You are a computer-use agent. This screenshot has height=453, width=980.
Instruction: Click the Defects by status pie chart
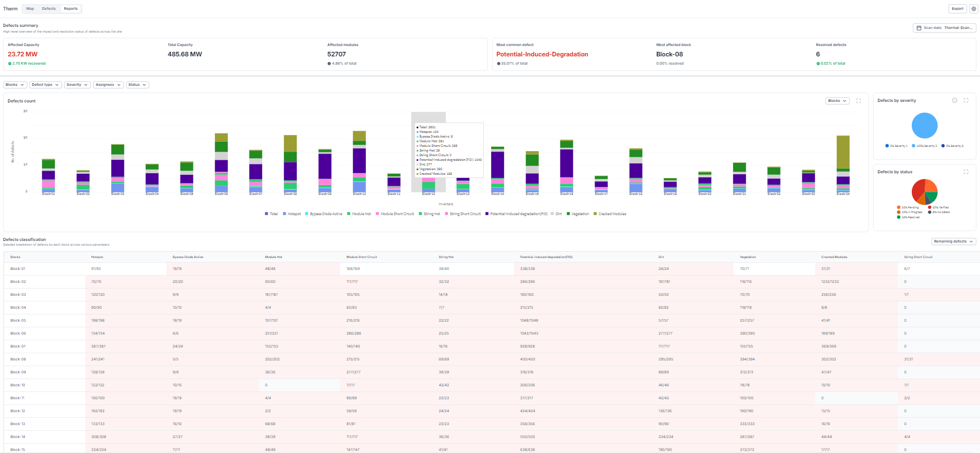coord(924,191)
